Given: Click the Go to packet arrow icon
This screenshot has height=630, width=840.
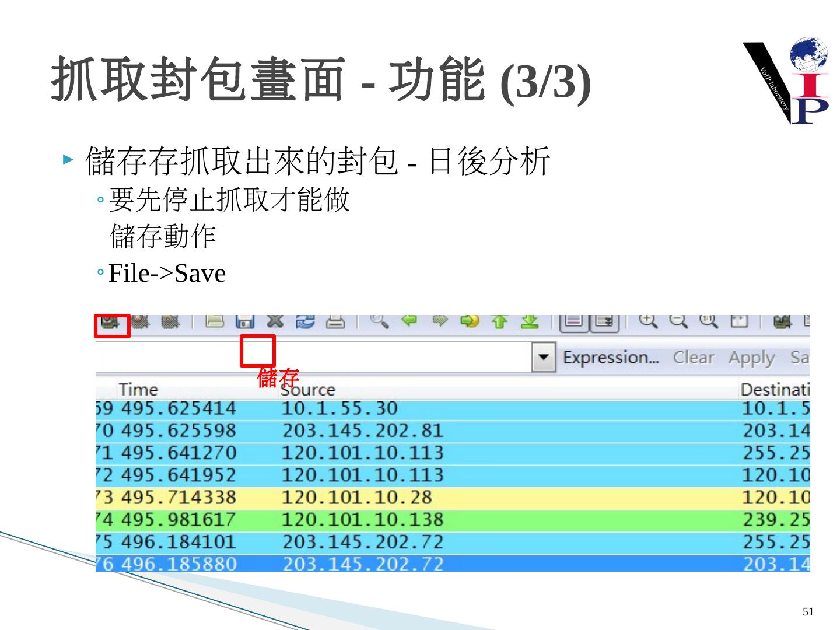Looking at the screenshot, I should [x=470, y=321].
